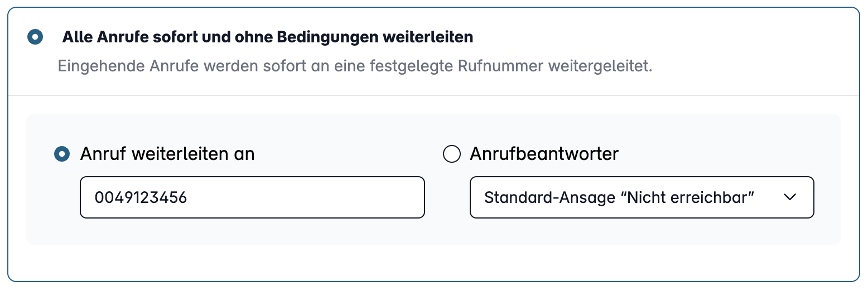
Task: Place cursor at end of number 0049123456
Action: tap(188, 197)
